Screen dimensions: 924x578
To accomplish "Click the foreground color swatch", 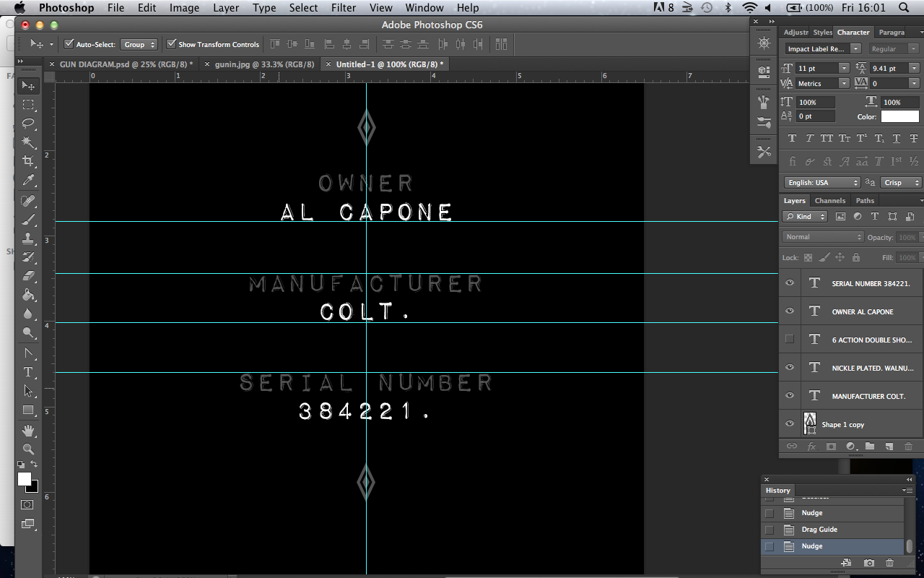I will 24,479.
